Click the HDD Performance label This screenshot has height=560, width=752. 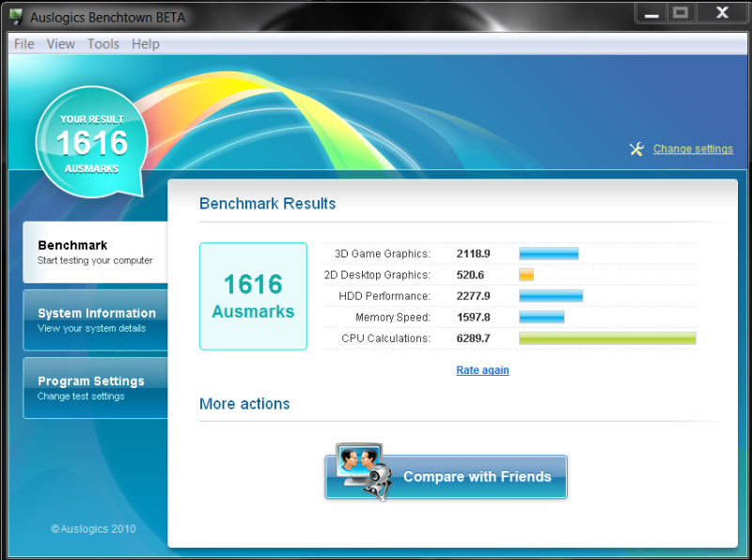tap(384, 296)
